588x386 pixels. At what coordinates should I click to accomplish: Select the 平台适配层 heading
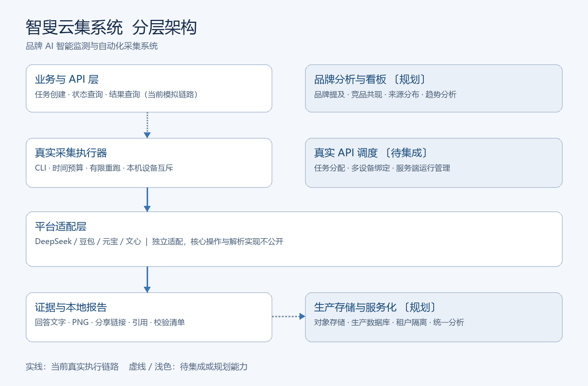[61, 226]
